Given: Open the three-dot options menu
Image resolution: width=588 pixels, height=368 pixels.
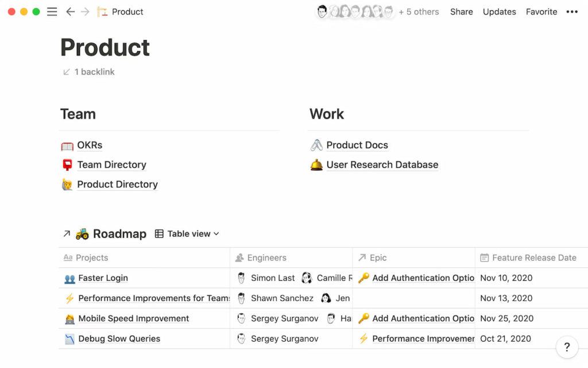Looking at the screenshot, I should pyautogui.click(x=572, y=11).
